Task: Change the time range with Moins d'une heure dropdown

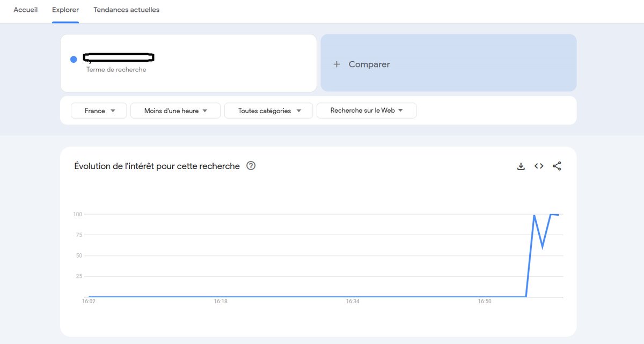Action: [x=175, y=111]
